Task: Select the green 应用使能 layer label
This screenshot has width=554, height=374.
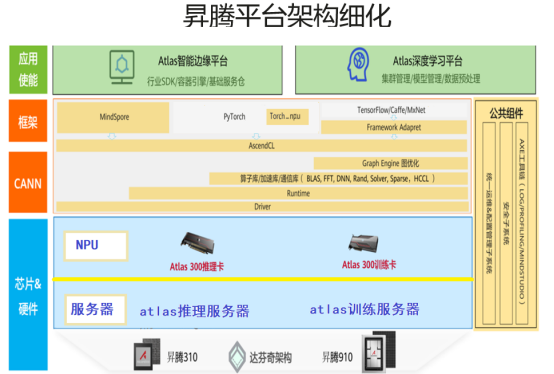Action: point(28,70)
